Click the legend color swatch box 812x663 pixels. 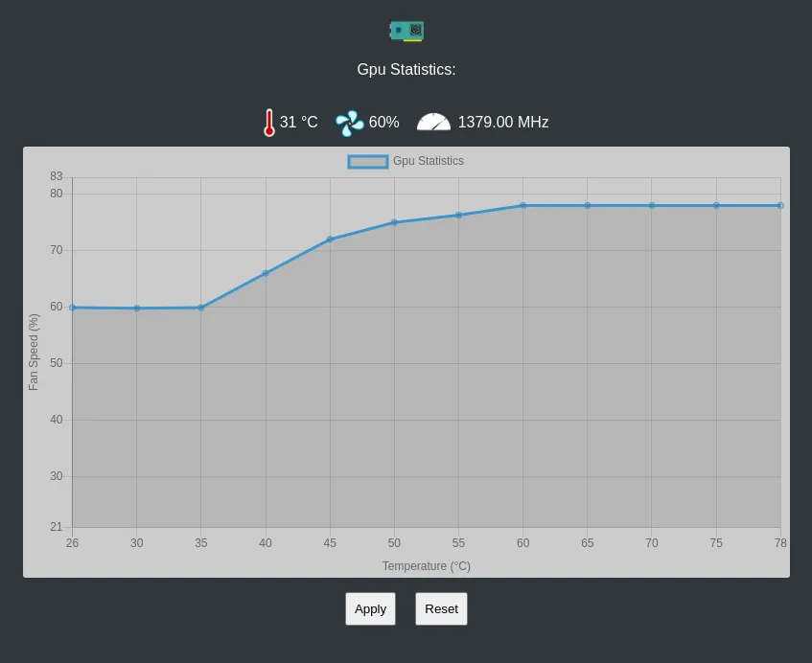(367, 161)
